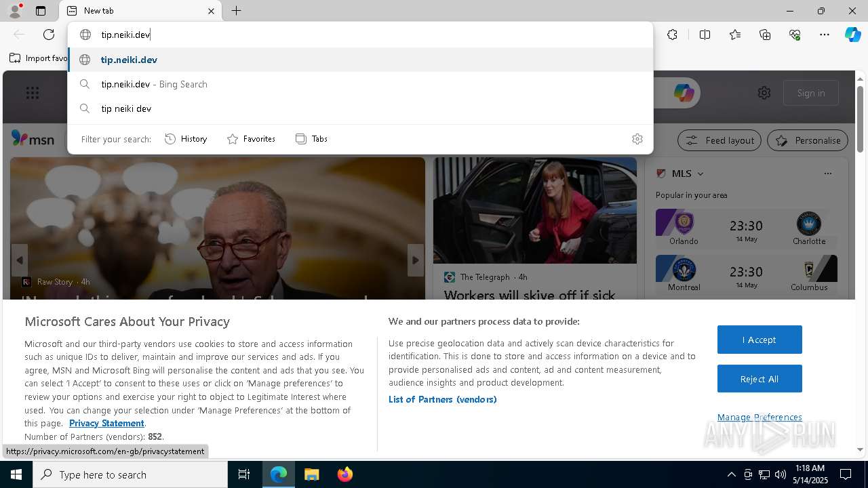Image resolution: width=868 pixels, height=488 pixels.
Task: Click the Personalise button
Action: pyautogui.click(x=808, y=140)
